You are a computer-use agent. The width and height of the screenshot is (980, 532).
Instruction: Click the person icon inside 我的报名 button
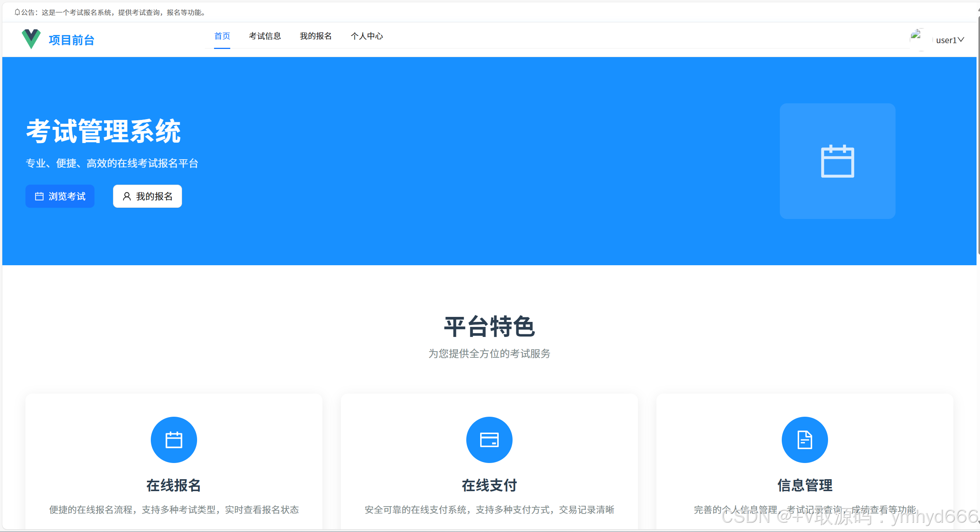(127, 196)
